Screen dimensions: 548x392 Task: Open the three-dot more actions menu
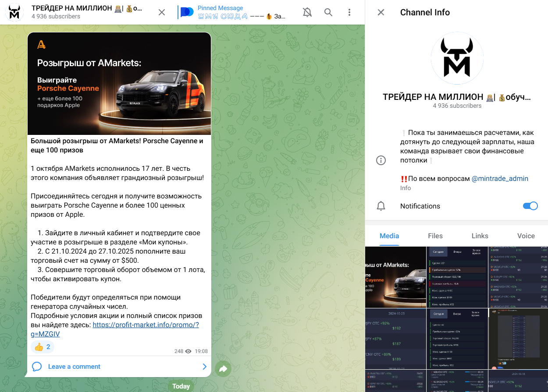click(349, 12)
